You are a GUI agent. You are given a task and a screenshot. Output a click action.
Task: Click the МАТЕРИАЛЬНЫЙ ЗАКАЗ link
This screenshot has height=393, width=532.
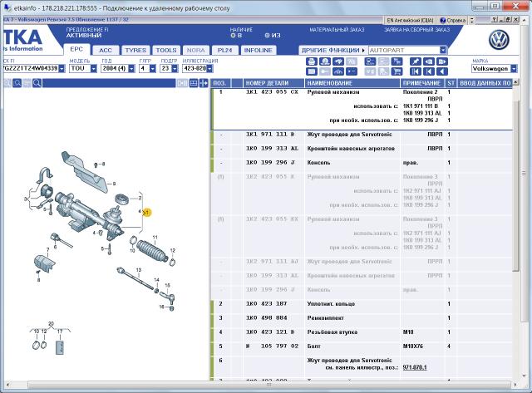[337, 30]
